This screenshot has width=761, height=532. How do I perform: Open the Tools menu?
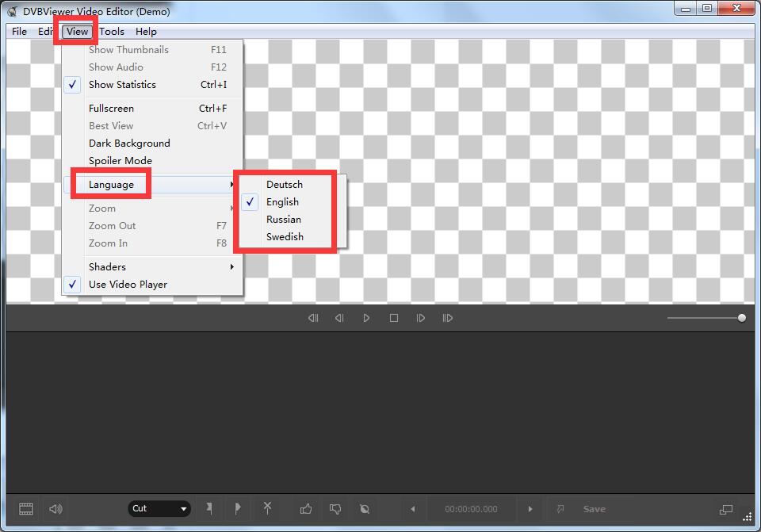[x=111, y=32]
